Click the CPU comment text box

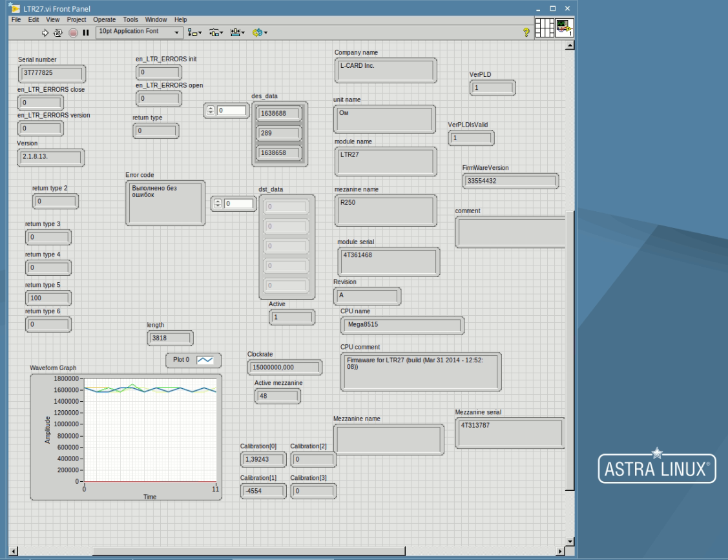(x=421, y=371)
